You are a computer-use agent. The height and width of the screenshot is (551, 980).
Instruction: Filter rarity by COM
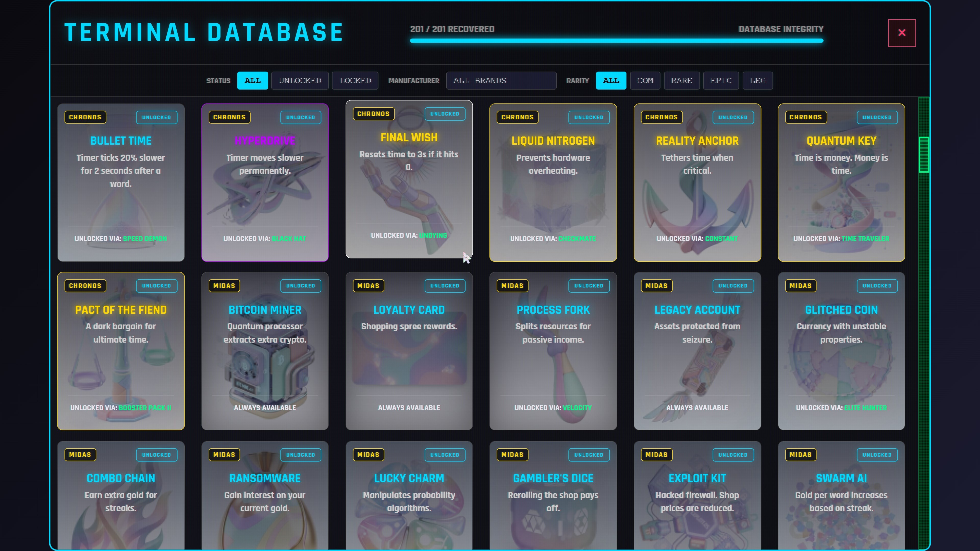(x=645, y=81)
